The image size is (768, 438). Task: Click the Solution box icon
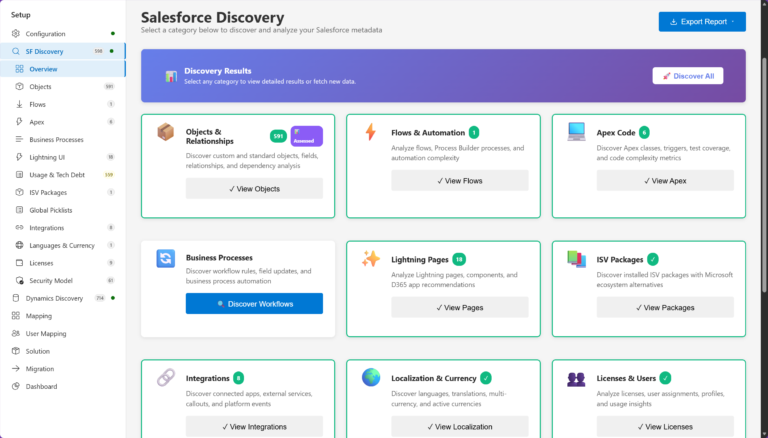coord(16,351)
